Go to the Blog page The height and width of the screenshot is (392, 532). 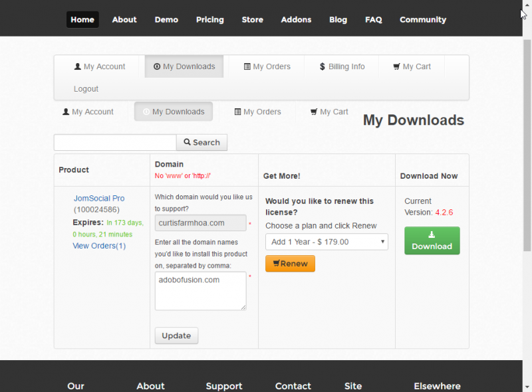click(338, 20)
